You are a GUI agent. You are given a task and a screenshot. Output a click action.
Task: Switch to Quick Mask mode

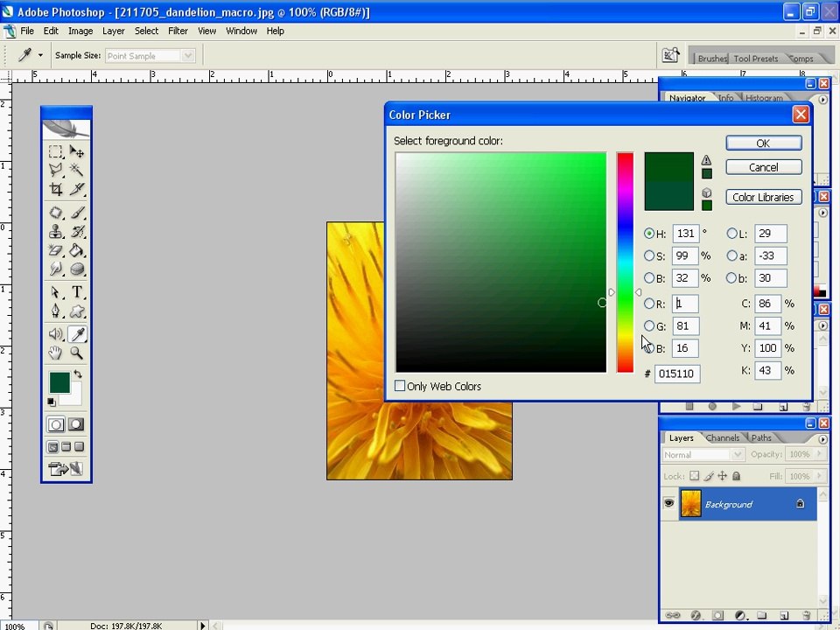pos(76,425)
